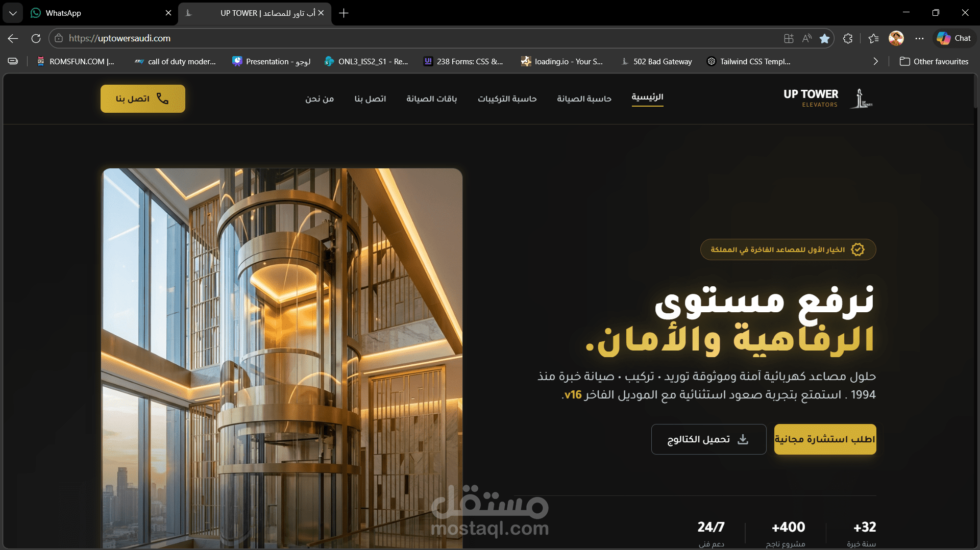Click the تحميل الكتالوج download button
The image size is (980, 550).
tap(708, 439)
